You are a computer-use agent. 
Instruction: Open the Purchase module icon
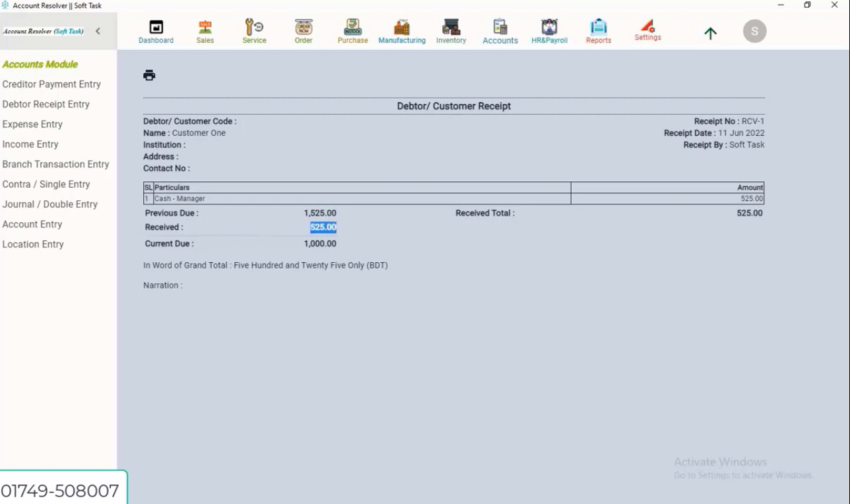point(352,30)
